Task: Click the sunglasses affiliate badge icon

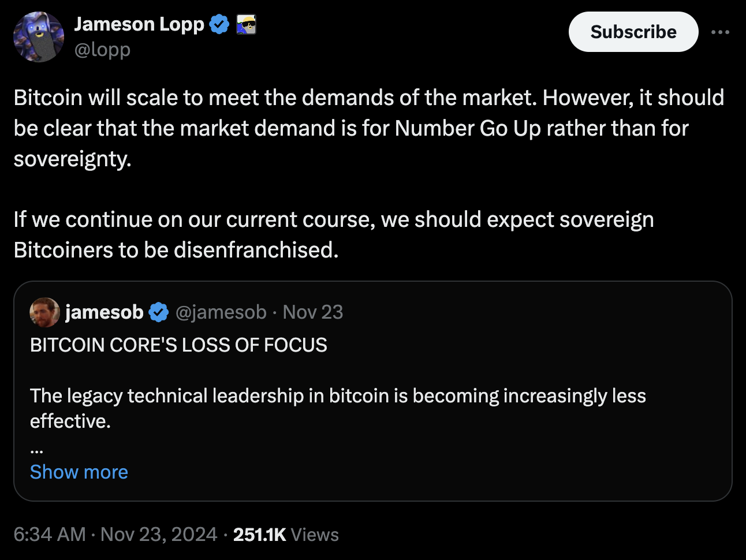Action: (x=247, y=25)
